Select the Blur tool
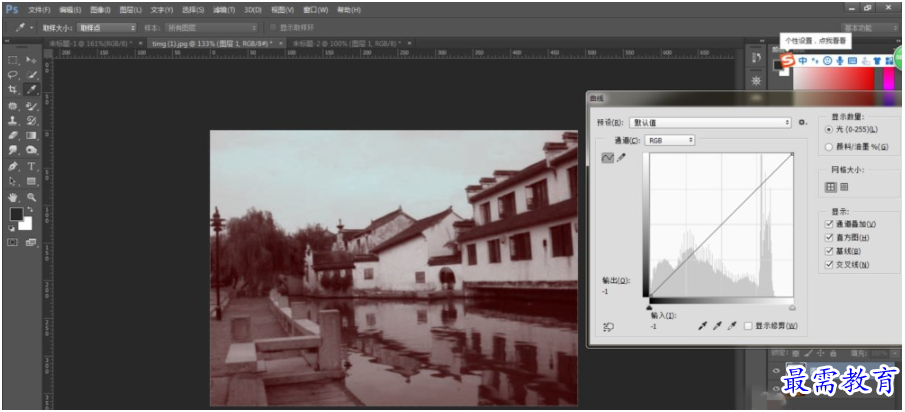905x412 pixels. (13, 150)
